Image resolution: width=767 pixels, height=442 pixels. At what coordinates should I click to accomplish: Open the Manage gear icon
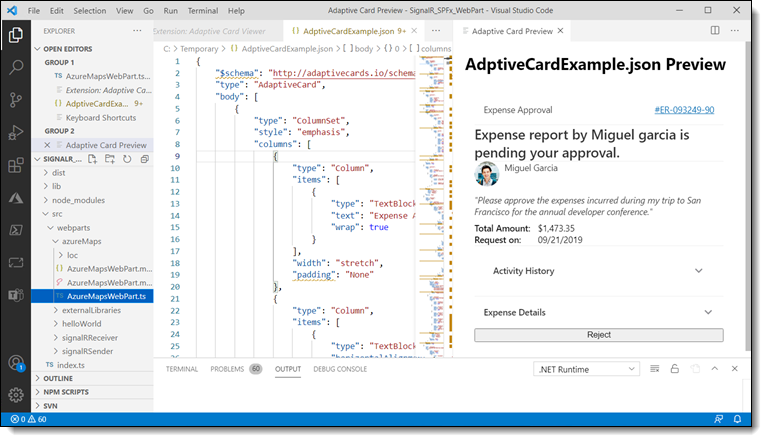16,394
